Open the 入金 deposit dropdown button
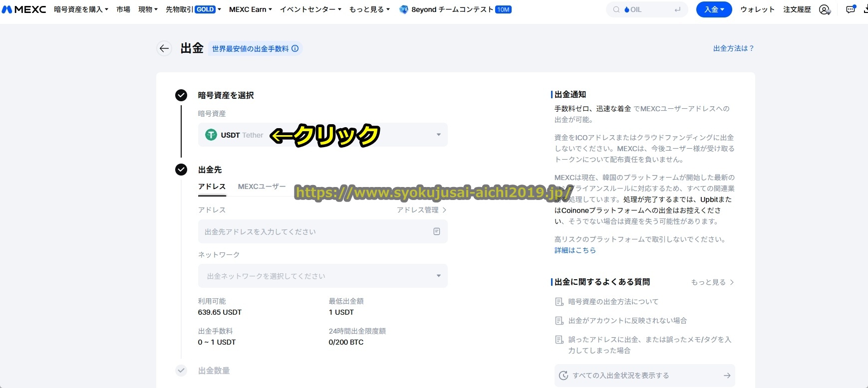This screenshot has height=388, width=868. pos(714,9)
